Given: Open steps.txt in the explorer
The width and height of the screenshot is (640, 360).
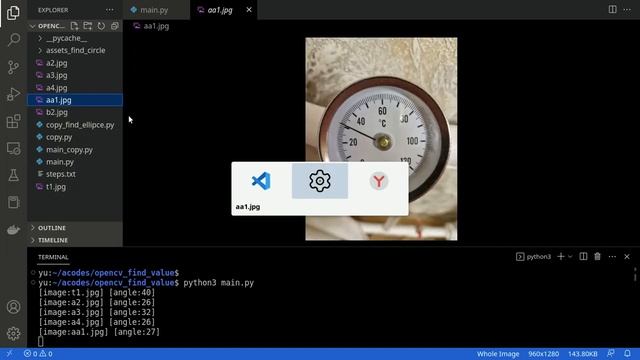Looking at the screenshot, I should click(75, 174).
